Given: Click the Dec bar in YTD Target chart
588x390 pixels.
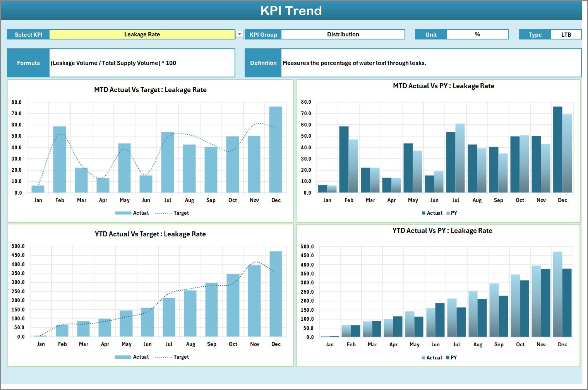Looking at the screenshot, I should coord(276,294).
